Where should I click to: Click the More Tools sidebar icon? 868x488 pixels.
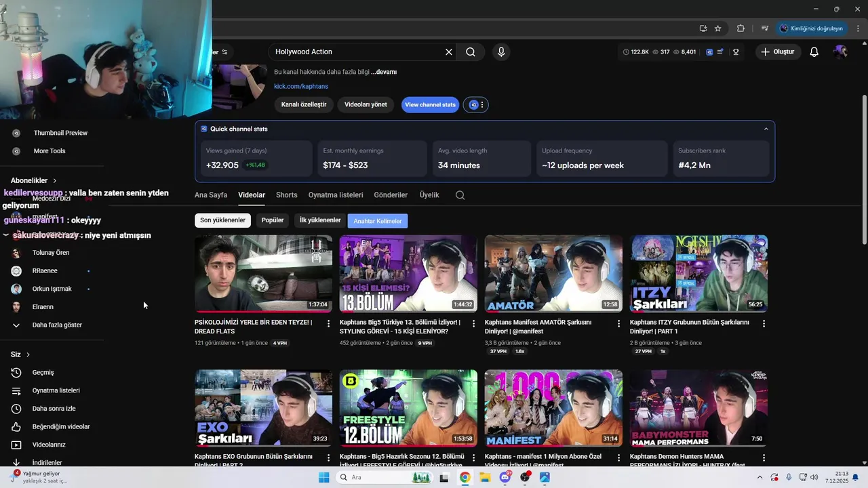point(16,151)
